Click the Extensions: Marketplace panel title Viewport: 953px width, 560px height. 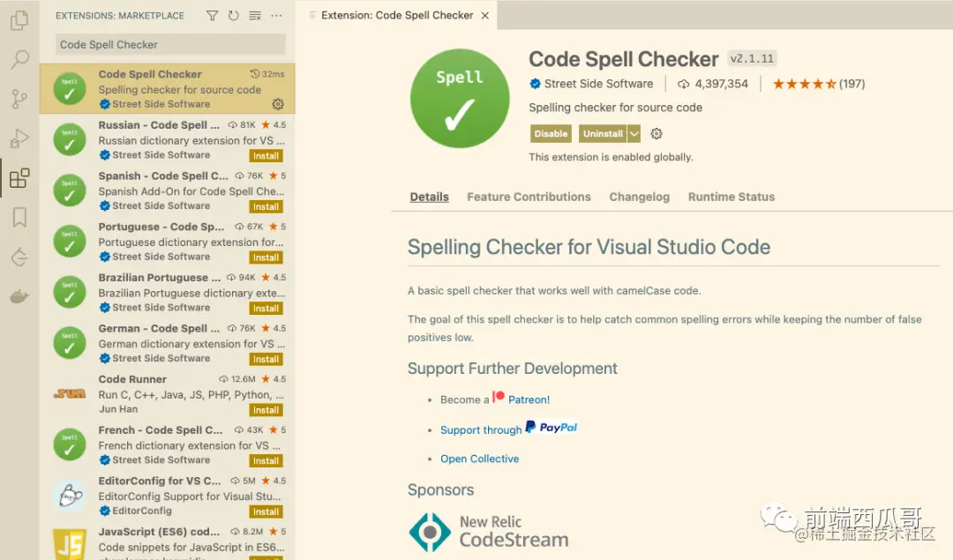[x=120, y=16]
